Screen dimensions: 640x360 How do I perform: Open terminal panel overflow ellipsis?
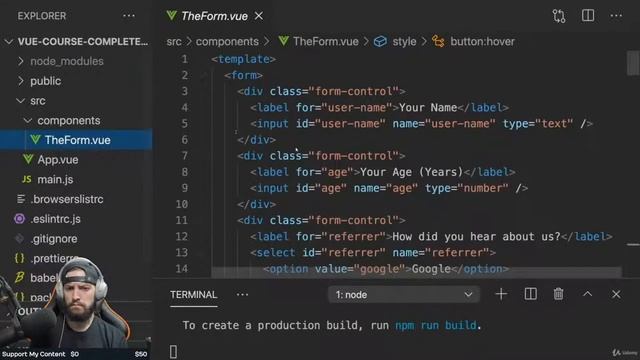(242, 294)
